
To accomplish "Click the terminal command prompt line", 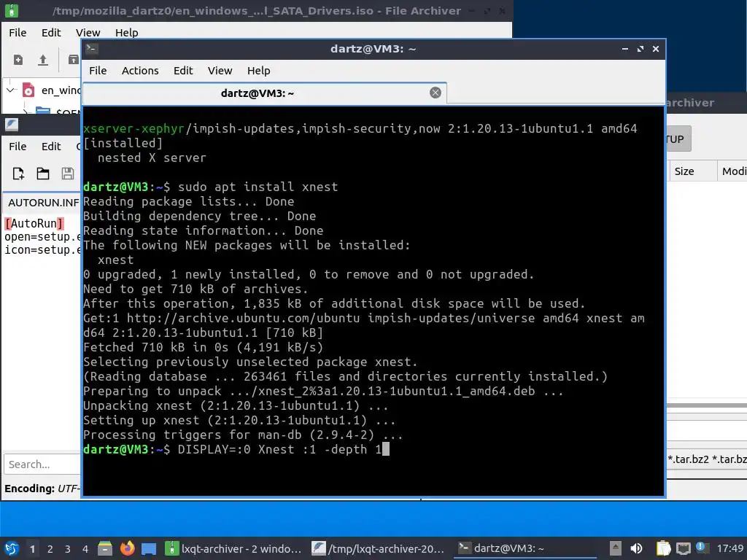I will point(236,449).
